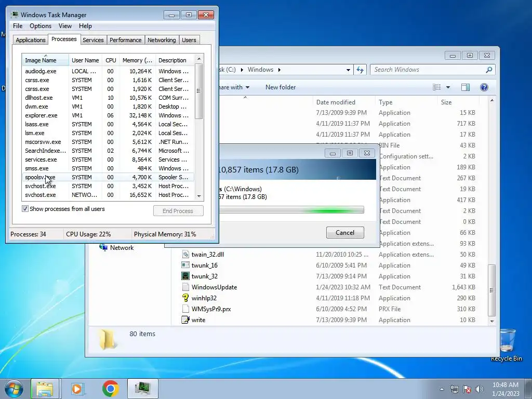Select Task Manager taskbar button
Image resolution: width=532 pixels, height=399 pixels.
142,389
